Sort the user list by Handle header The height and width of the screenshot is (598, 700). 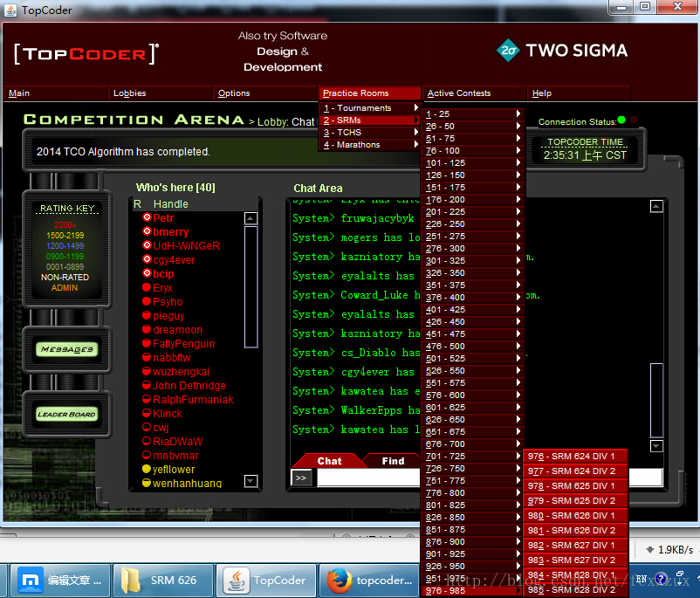click(x=170, y=204)
